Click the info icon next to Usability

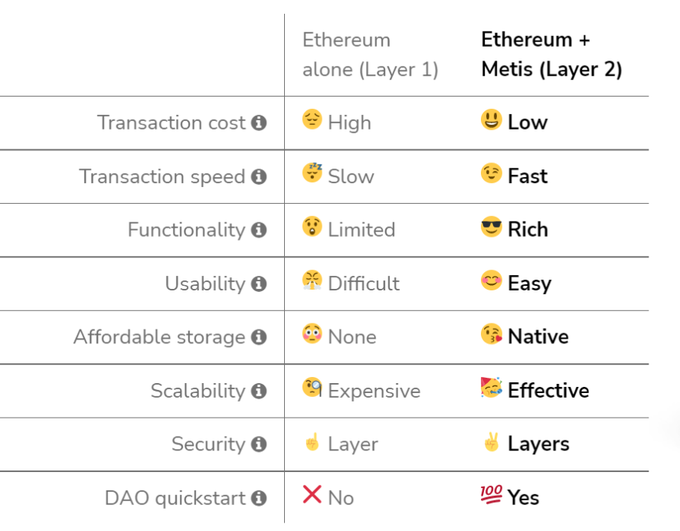(259, 284)
